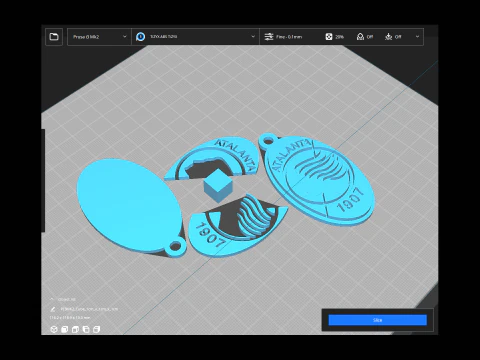Screen dimensions: 480x360
Task: Click the extruder number circle icon
Action: click(x=140, y=37)
